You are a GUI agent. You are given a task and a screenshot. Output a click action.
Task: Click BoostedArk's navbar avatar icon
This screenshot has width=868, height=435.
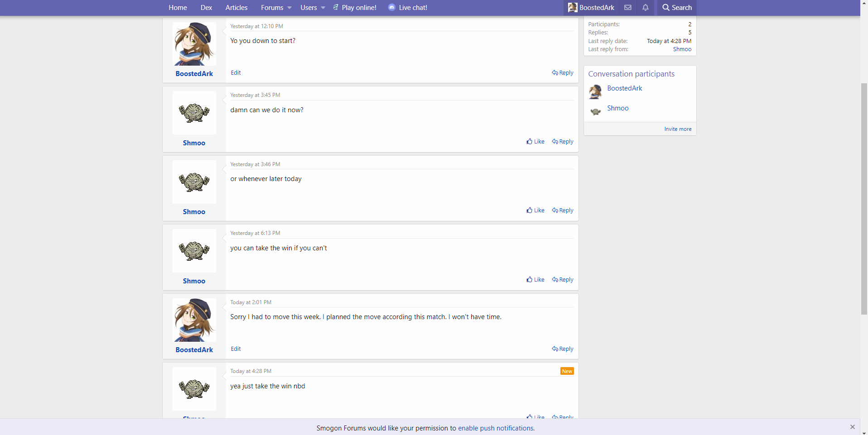[x=573, y=8]
